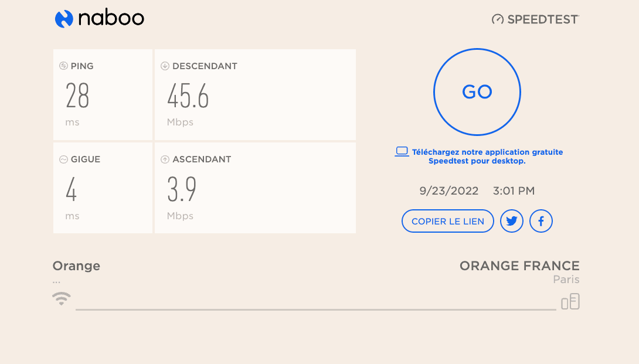Click the connection line between client and server

(x=316, y=310)
